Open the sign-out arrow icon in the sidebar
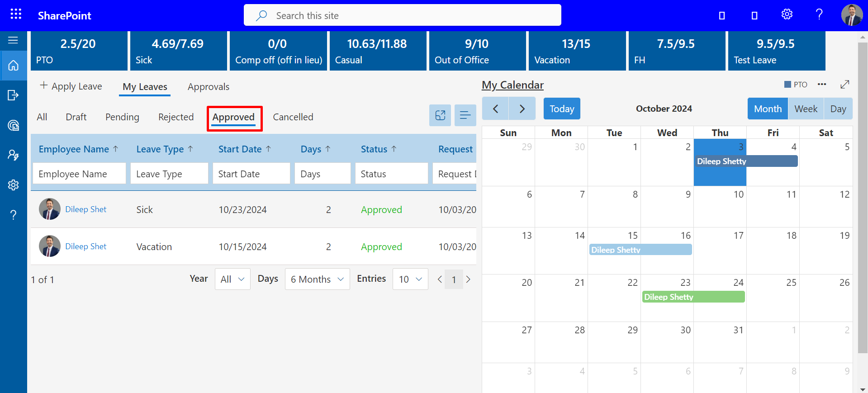The image size is (868, 393). coord(14,95)
